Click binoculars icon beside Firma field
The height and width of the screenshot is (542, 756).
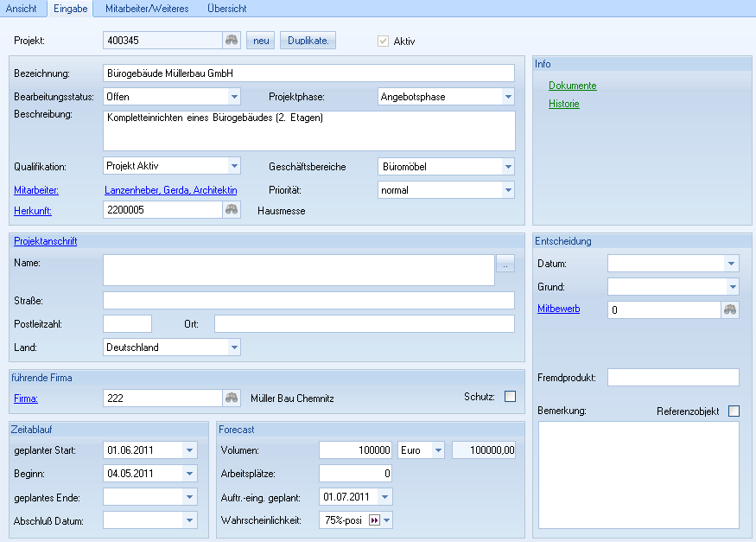pyautogui.click(x=232, y=398)
